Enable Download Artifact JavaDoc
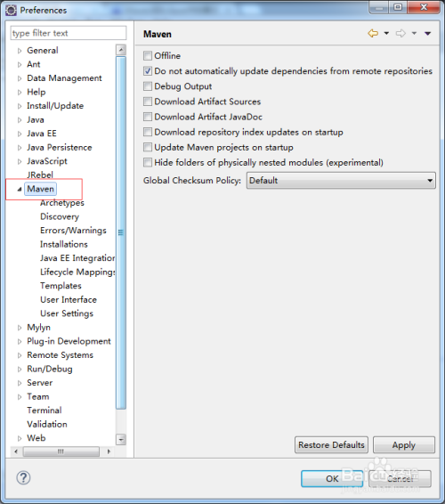 (148, 117)
